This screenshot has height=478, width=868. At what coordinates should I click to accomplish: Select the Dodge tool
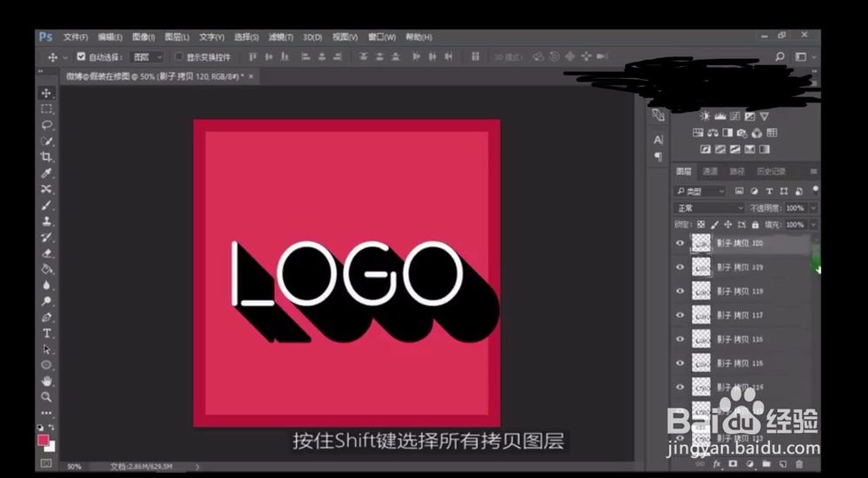coord(47,302)
